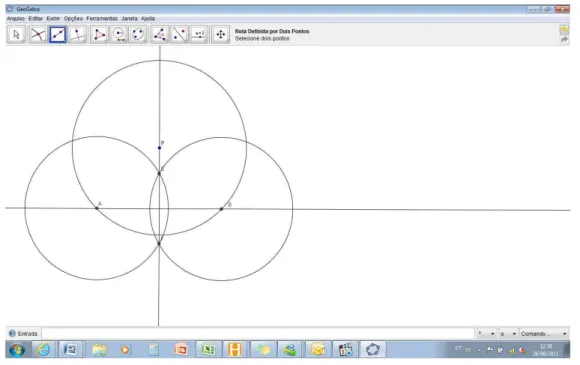580x365 pixels.
Task: Open the Opções menu
Action: coord(73,18)
